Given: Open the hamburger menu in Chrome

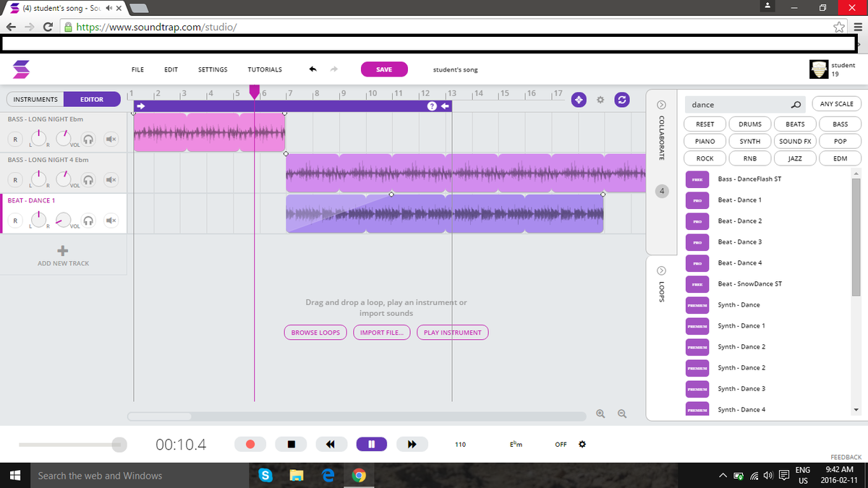Looking at the screenshot, I should 857,27.
